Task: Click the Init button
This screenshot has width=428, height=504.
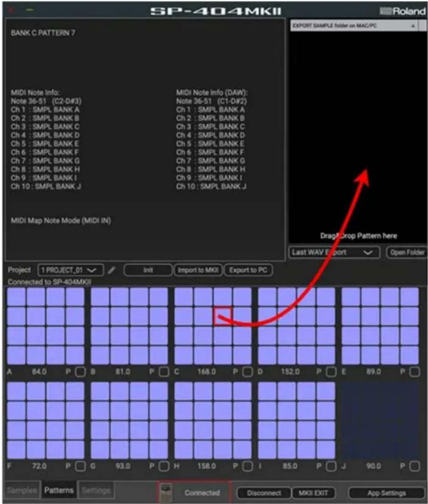Action: tap(148, 270)
